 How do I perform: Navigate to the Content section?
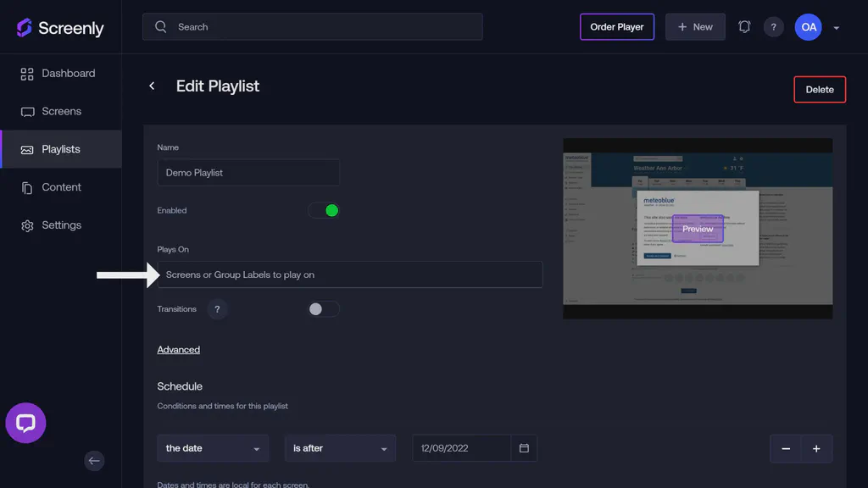(x=59, y=186)
